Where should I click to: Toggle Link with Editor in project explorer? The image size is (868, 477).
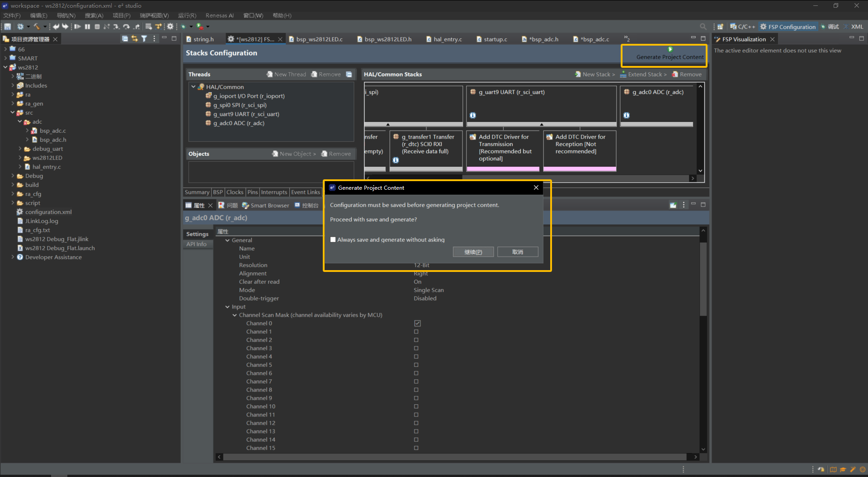pyautogui.click(x=134, y=39)
